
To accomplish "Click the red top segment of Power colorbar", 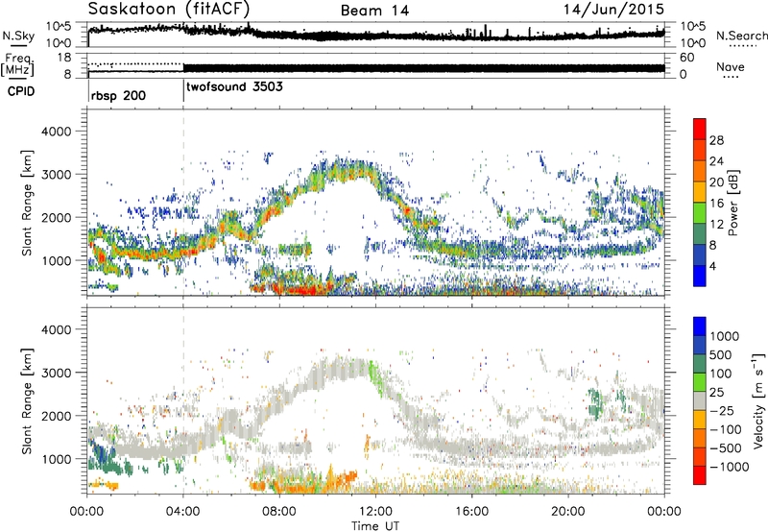I will 700,129.
